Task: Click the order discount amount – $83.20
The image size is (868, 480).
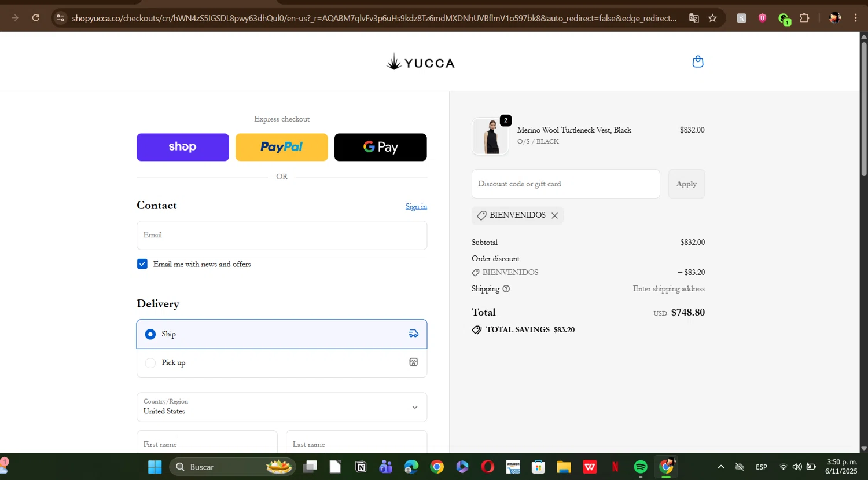Action: [x=691, y=272]
